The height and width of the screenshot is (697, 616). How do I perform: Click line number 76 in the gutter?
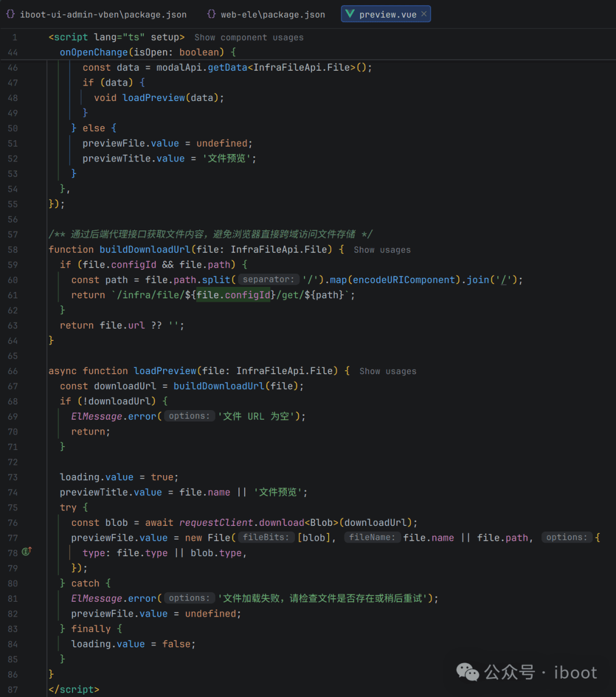[13, 523]
